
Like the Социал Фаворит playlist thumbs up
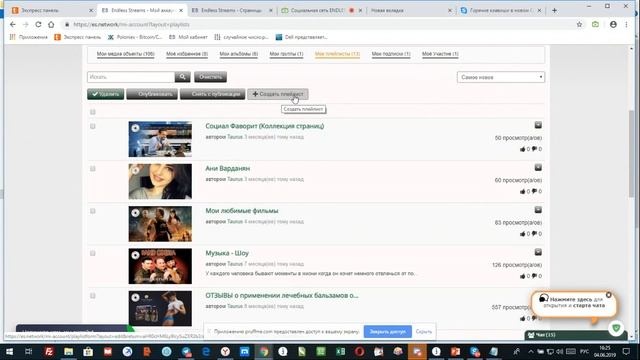[522, 149]
